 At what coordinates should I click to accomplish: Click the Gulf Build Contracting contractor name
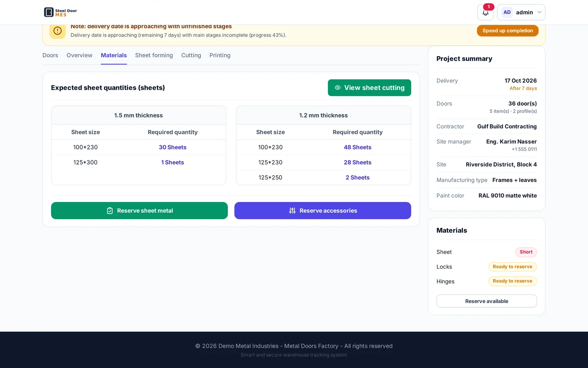(507, 126)
